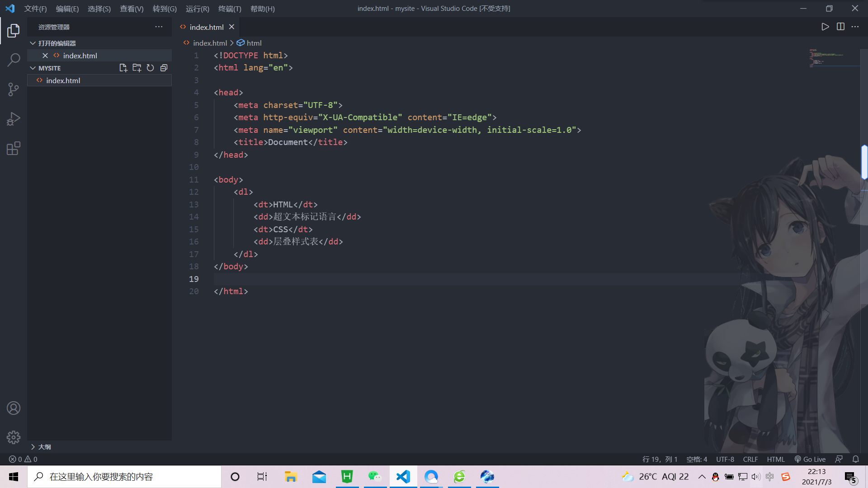The image size is (868, 488).
Task: Click the New Folder icon in MYSITE
Action: pos(137,68)
